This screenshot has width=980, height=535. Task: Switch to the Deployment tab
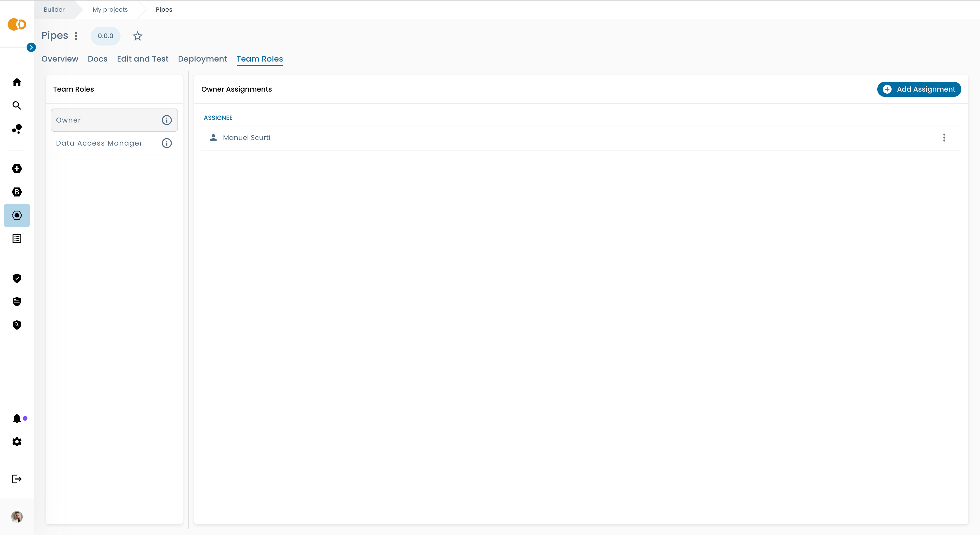(x=202, y=59)
